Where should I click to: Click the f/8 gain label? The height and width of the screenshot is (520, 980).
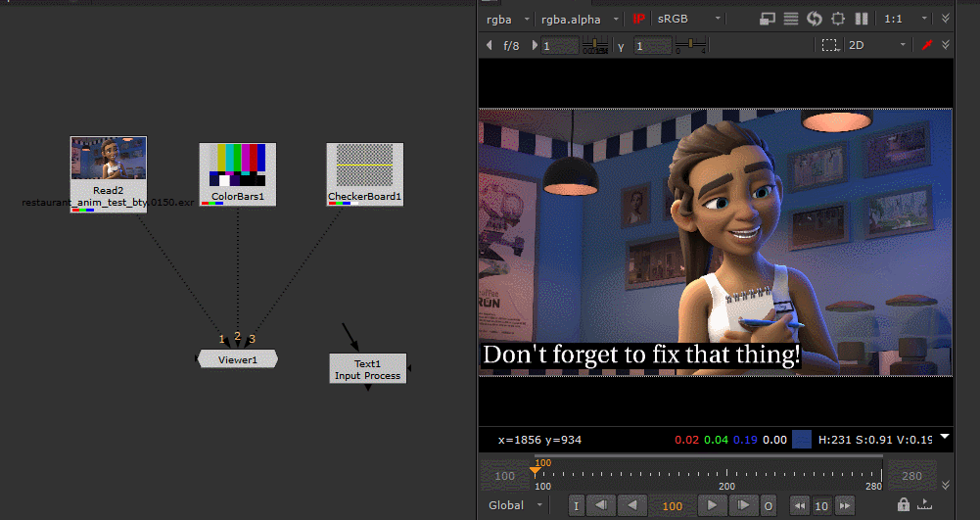pyautogui.click(x=511, y=46)
